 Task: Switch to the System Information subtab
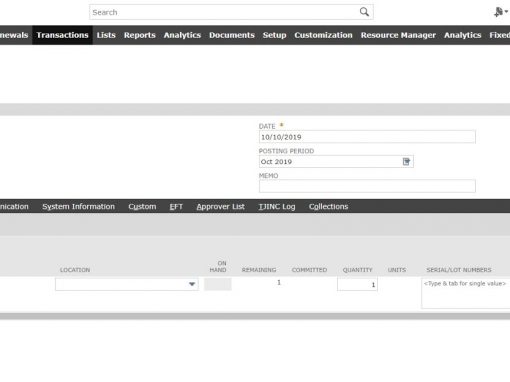pyautogui.click(x=78, y=207)
